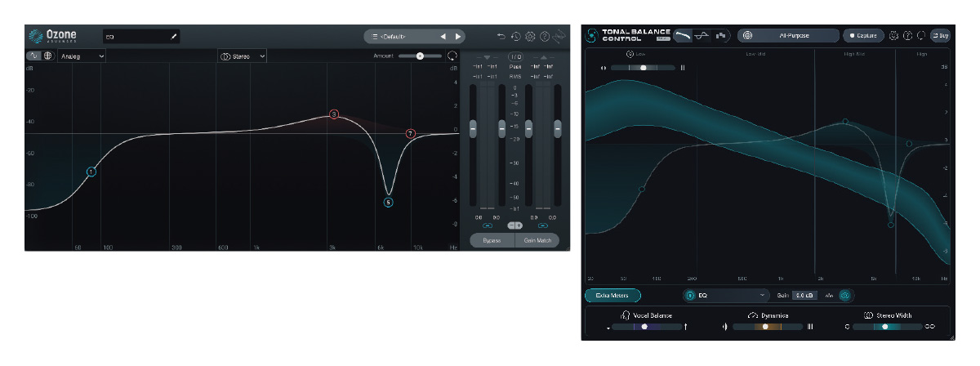Click the target icon beside All-Purpose
The height and width of the screenshot is (366, 980).
748,36
